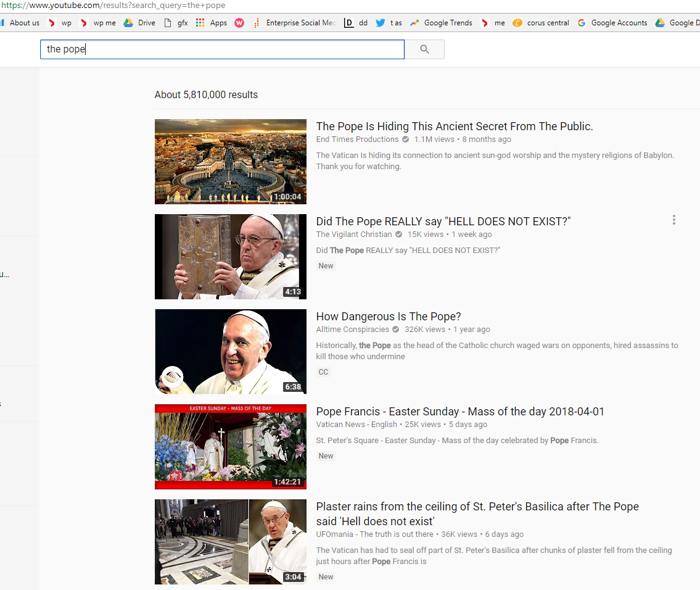Open the St. Peter's Square aerial thumbnail
The image size is (700, 590).
coord(230,162)
